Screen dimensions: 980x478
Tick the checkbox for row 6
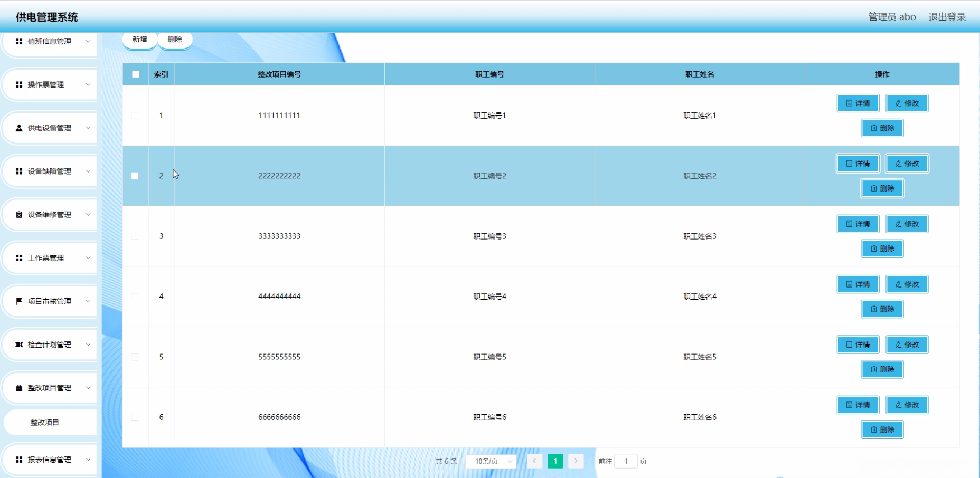(135, 417)
